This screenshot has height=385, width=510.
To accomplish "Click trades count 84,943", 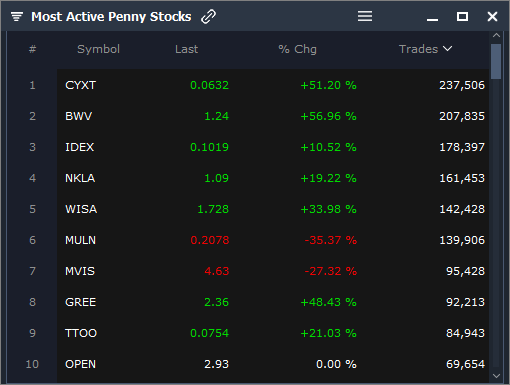I will (x=466, y=333).
